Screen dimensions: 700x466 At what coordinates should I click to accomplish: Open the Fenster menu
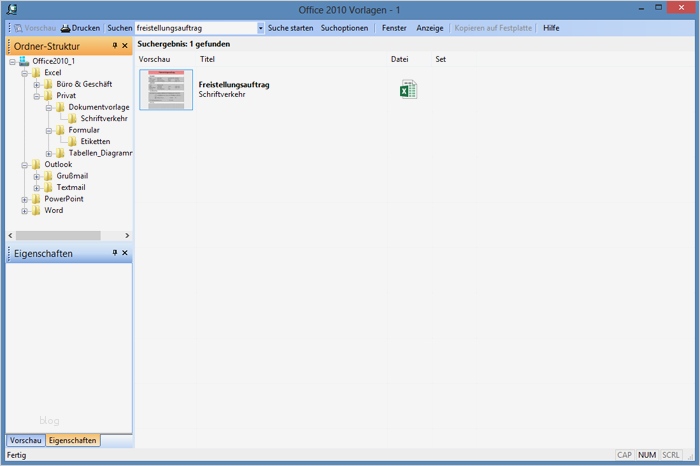tap(394, 28)
